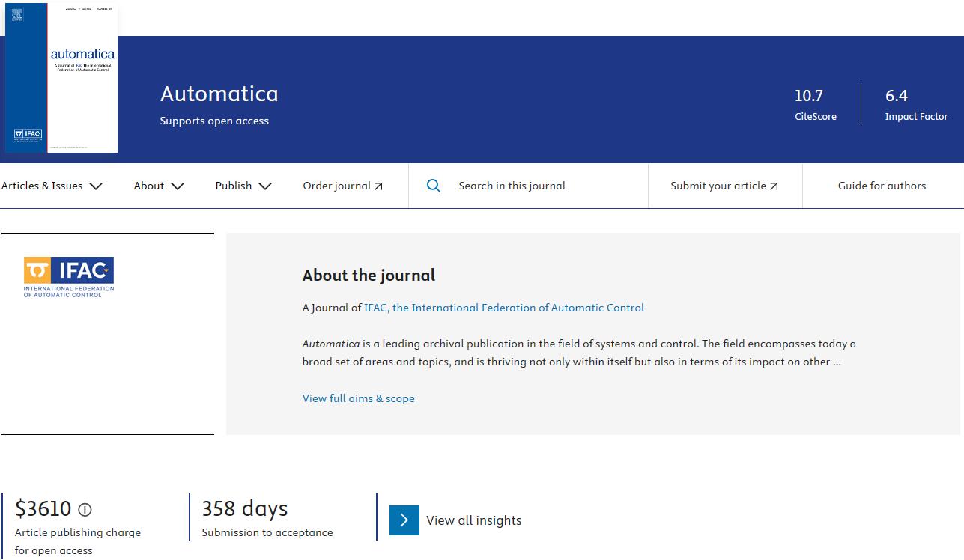Click the Articles & Issues chevron arrow
The image size is (964, 560).
(x=96, y=186)
